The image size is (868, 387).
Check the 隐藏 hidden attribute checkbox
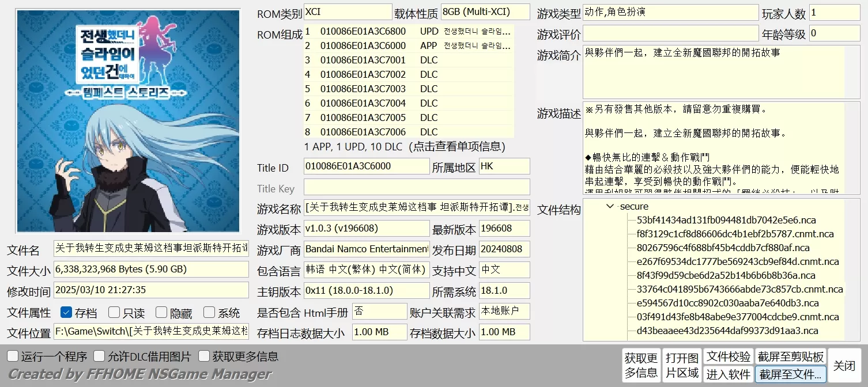(161, 313)
